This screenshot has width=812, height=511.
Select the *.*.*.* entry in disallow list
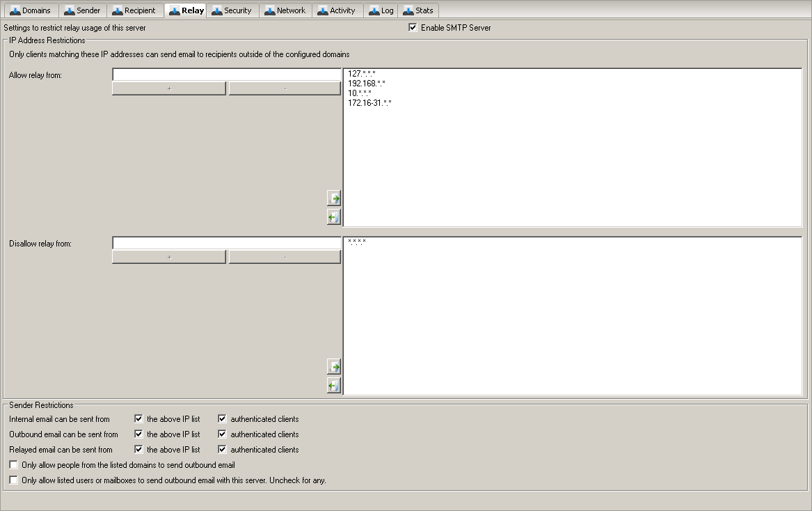(357, 242)
